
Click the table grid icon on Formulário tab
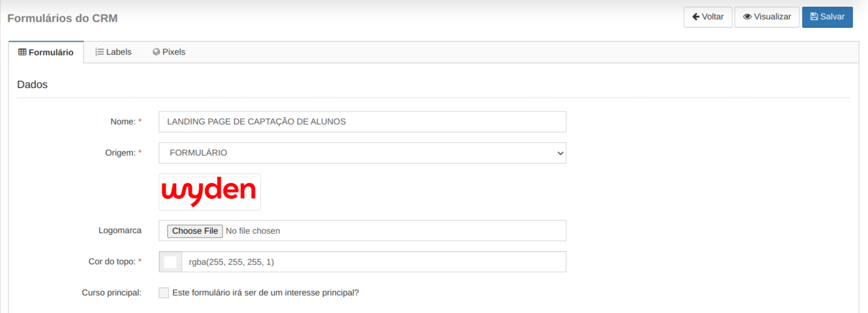click(x=22, y=52)
